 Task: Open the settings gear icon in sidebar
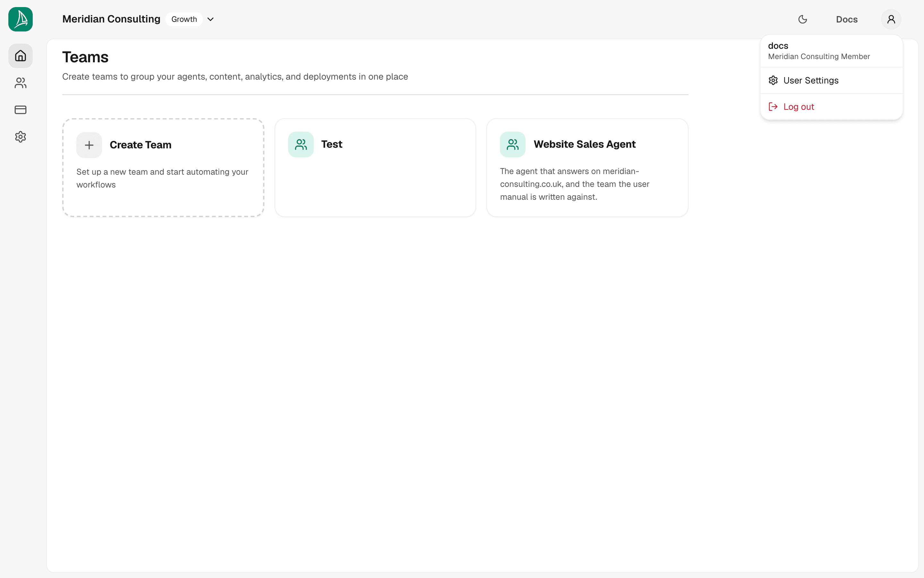pyautogui.click(x=21, y=137)
